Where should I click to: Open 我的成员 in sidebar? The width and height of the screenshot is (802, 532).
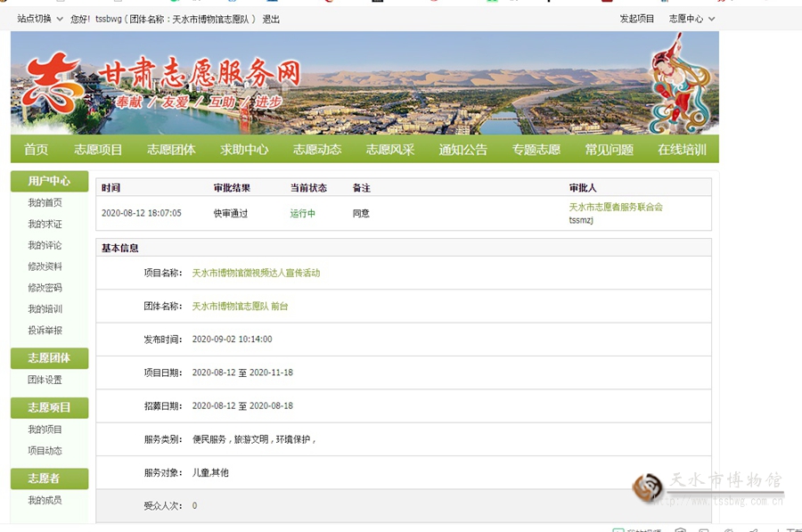[45, 500]
